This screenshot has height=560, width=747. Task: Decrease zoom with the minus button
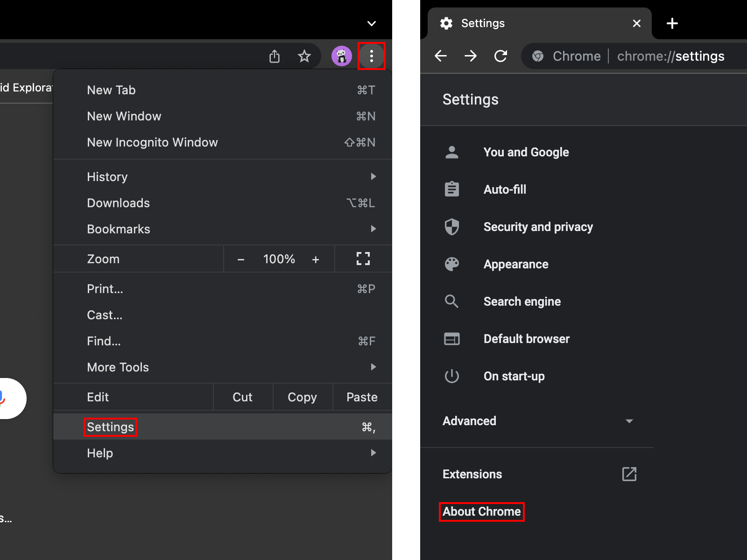pos(241,259)
